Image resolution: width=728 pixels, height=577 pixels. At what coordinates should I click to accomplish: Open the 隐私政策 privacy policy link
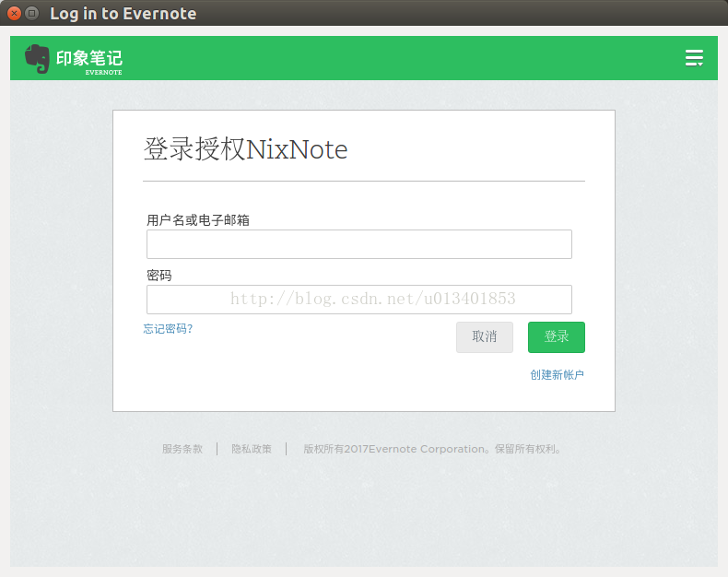(252, 449)
